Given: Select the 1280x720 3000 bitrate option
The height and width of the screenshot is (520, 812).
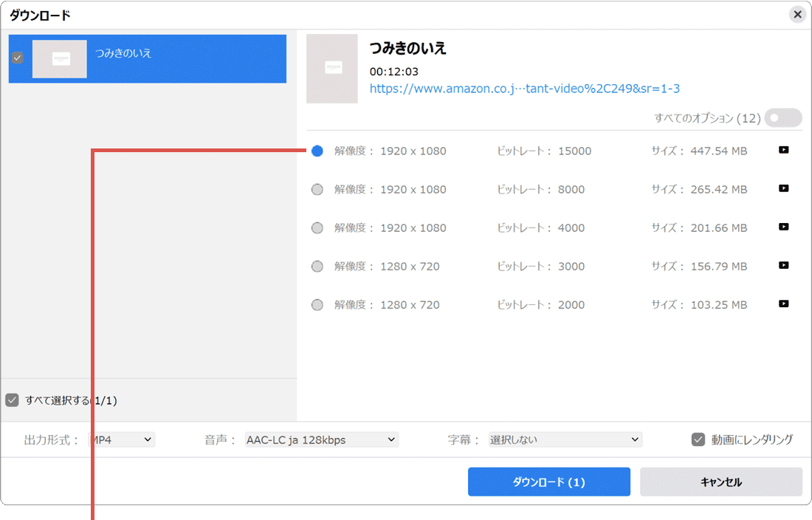Looking at the screenshot, I should [x=317, y=266].
